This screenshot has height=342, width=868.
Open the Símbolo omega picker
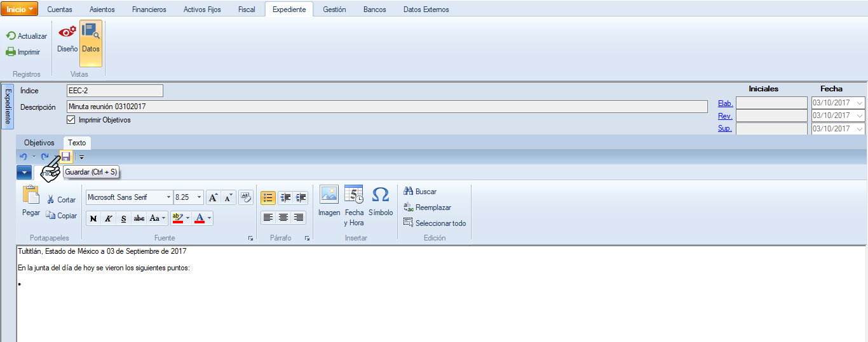click(x=380, y=201)
